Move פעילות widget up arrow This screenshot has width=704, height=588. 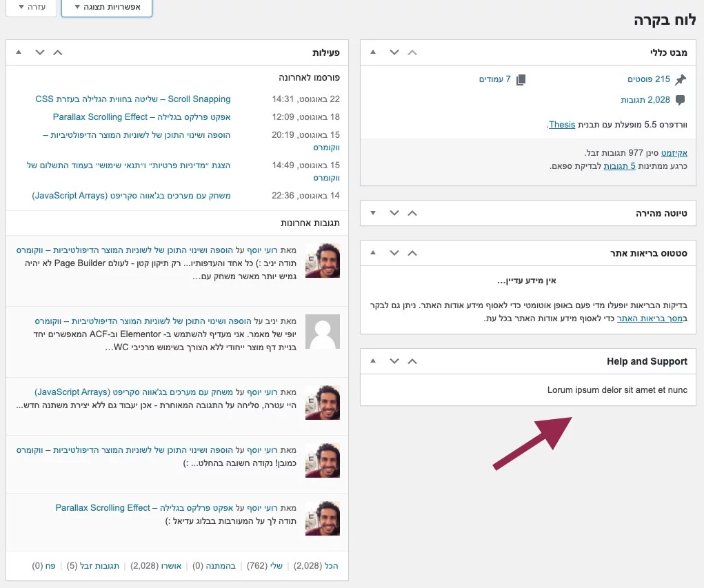click(x=58, y=52)
